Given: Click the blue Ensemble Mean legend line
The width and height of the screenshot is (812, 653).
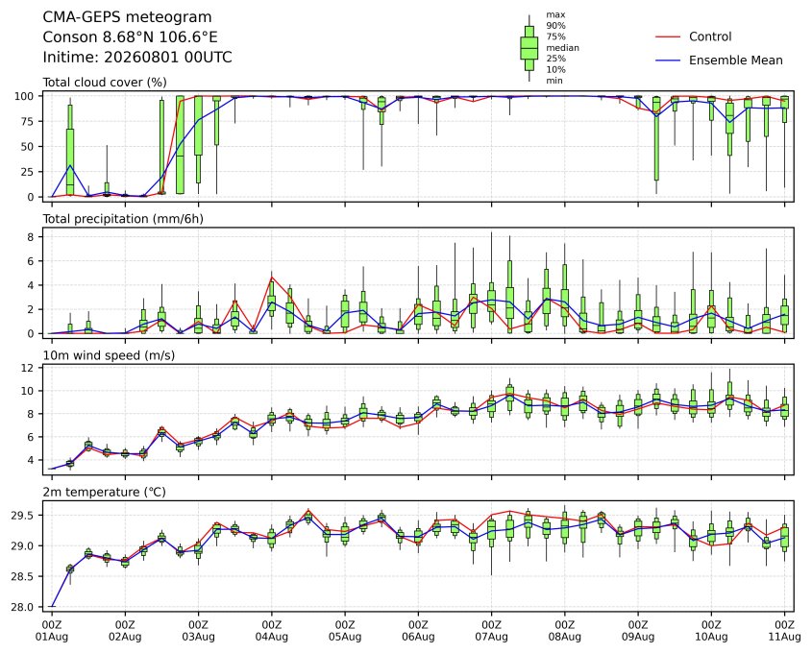Looking at the screenshot, I should pyautogui.click(x=668, y=60).
